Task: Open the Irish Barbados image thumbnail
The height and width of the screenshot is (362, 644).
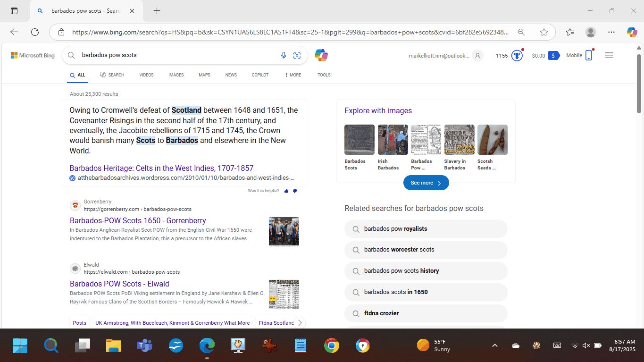Action: point(393,140)
